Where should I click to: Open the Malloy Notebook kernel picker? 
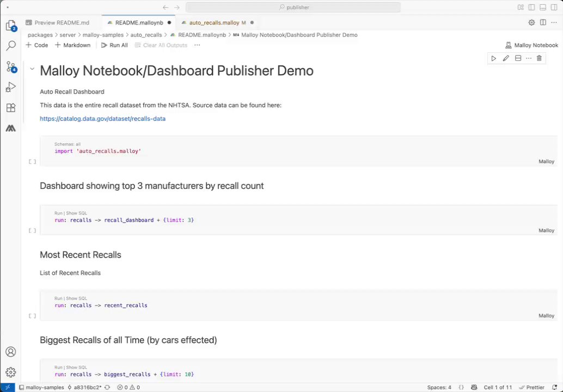(x=531, y=45)
